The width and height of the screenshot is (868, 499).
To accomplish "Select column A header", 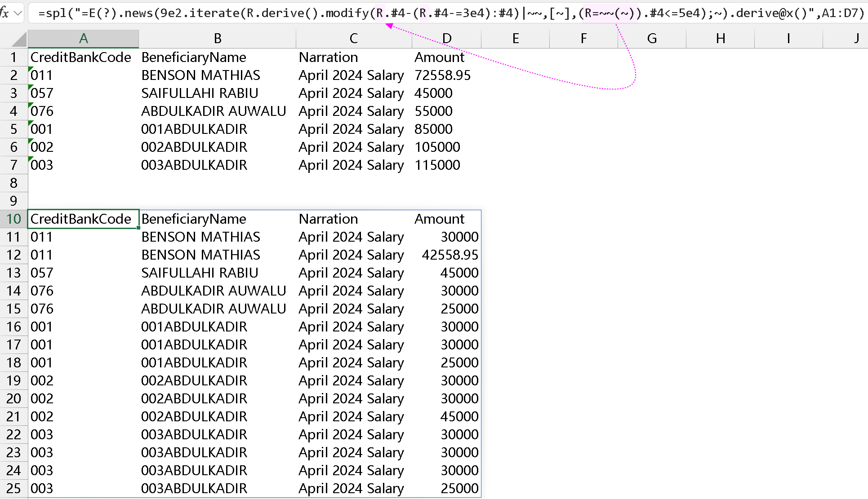I will pos(83,39).
